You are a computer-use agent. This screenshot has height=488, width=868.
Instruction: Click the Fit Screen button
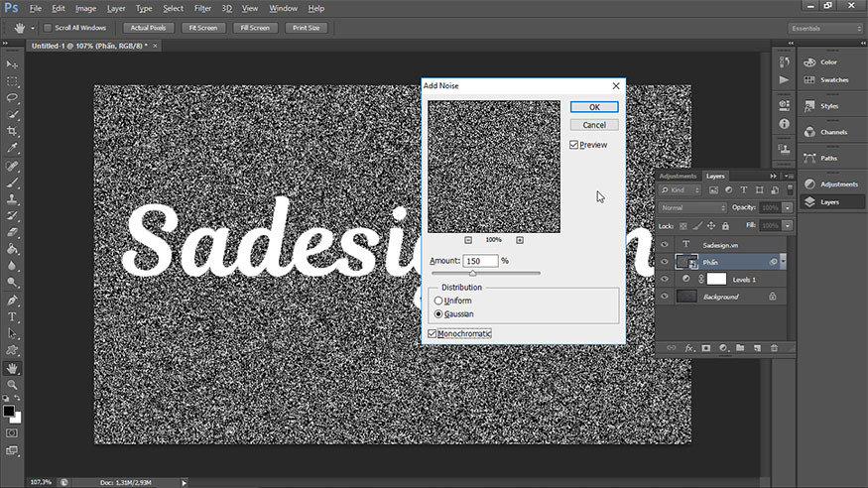(x=203, y=28)
